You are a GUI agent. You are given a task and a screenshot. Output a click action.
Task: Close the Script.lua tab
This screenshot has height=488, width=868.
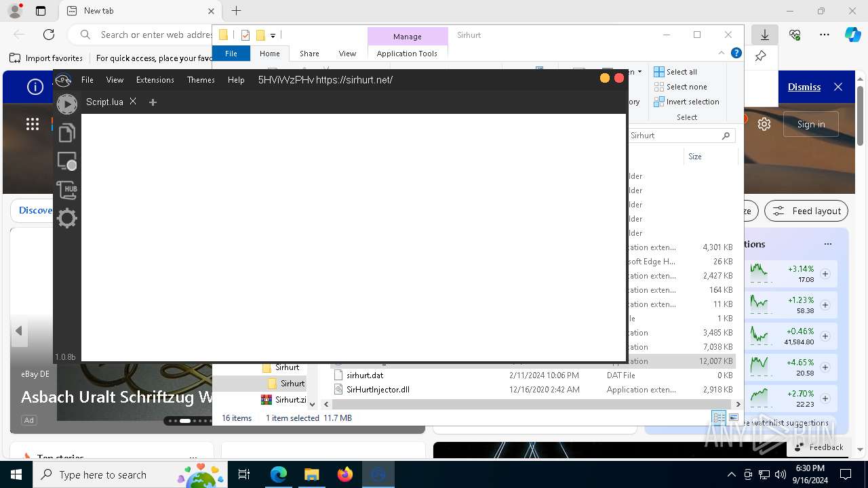point(133,101)
